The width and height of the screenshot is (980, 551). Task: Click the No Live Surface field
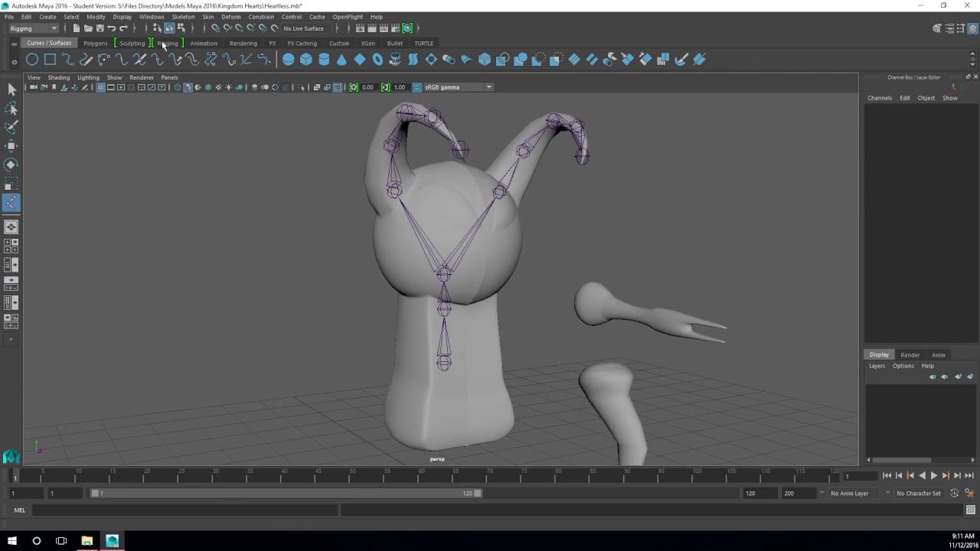(x=305, y=28)
